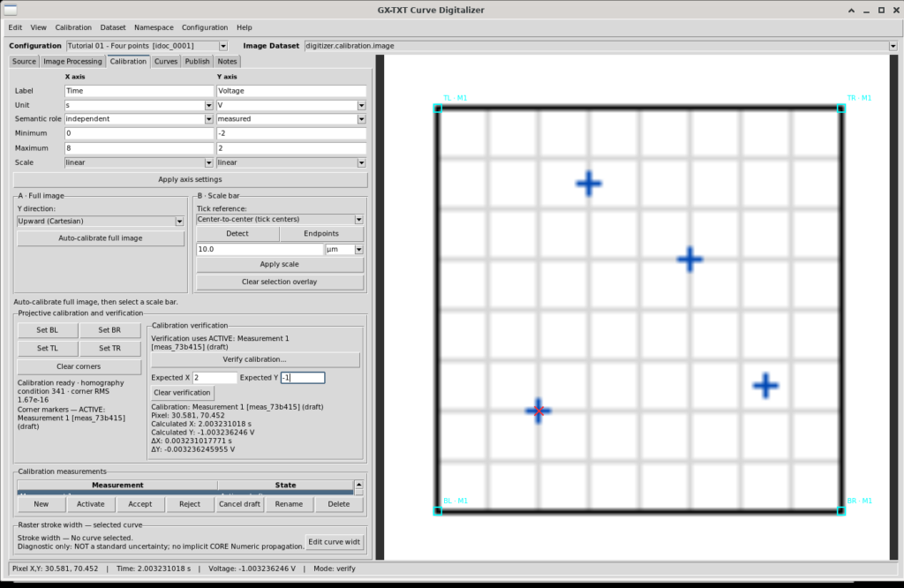The height and width of the screenshot is (588, 904).
Task: Open the Dataset menu
Action: click(112, 27)
